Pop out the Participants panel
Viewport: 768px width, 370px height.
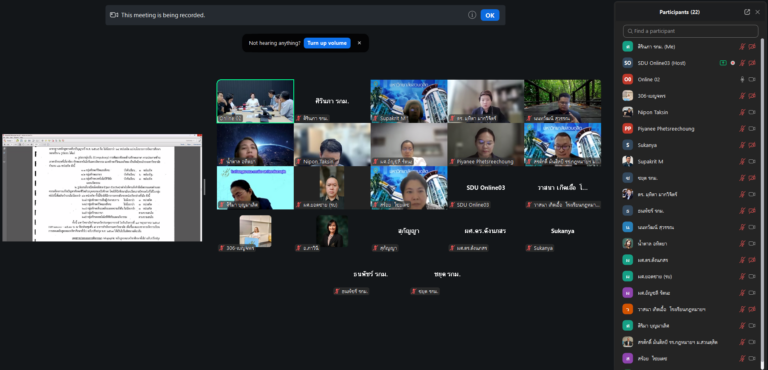point(747,12)
